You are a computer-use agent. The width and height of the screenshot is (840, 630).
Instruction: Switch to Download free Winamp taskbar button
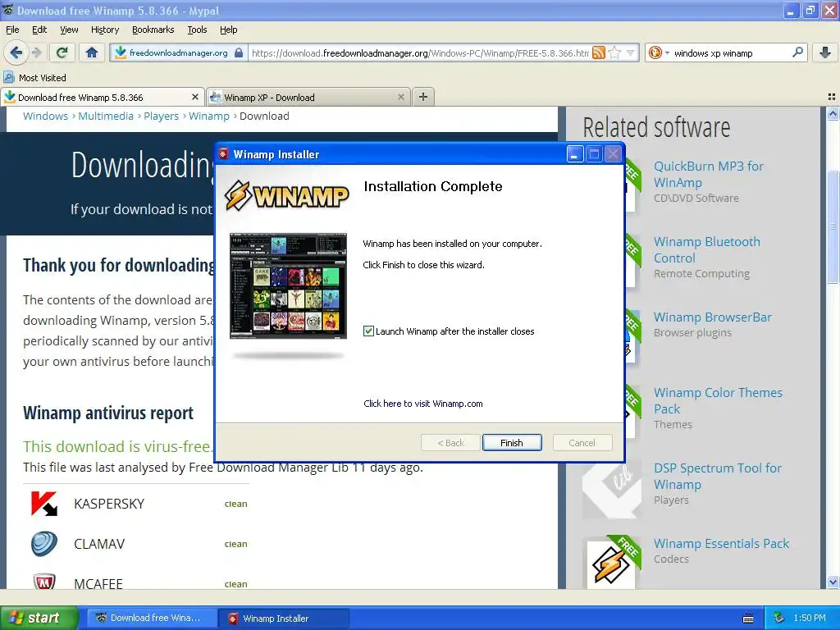152,618
